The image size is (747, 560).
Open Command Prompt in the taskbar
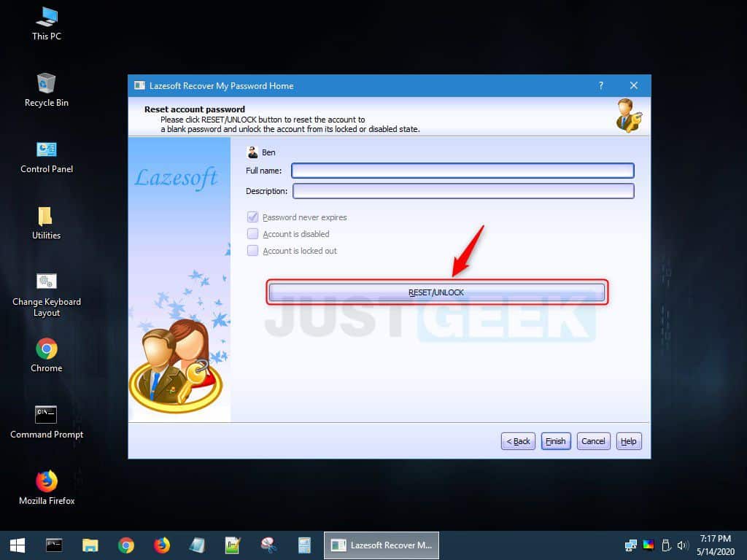[54, 545]
